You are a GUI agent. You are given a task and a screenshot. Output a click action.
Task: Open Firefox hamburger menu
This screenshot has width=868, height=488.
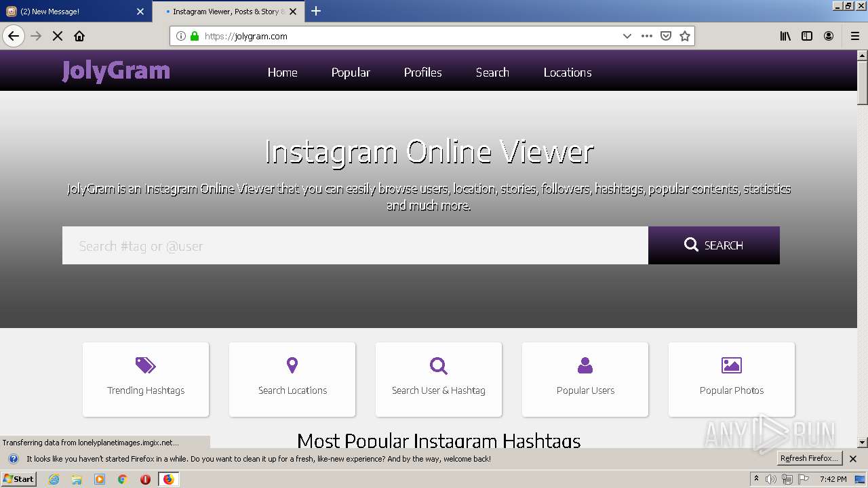(855, 36)
